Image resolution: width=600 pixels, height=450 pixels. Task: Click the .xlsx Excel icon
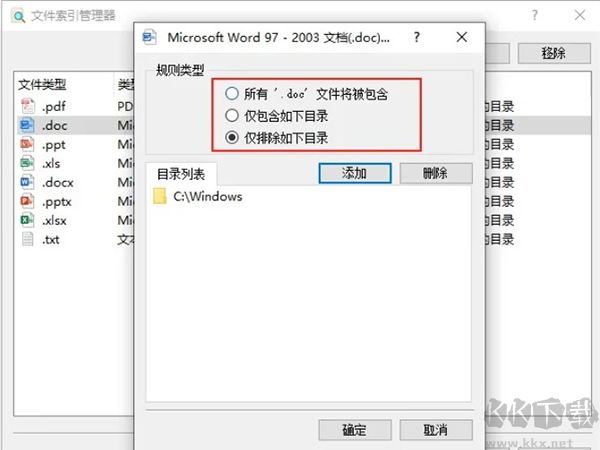click(x=28, y=220)
